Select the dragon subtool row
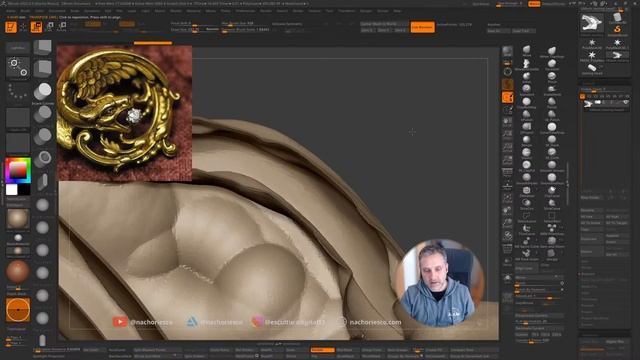 point(606,105)
